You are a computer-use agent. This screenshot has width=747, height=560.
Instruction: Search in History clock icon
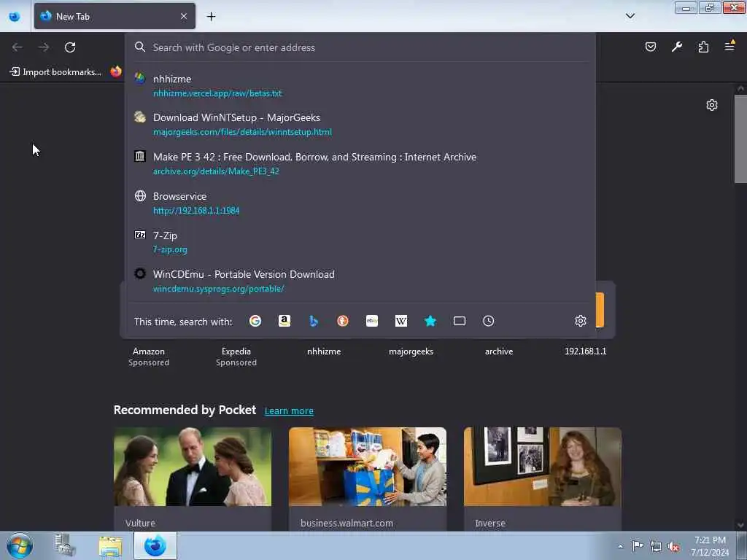click(488, 321)
